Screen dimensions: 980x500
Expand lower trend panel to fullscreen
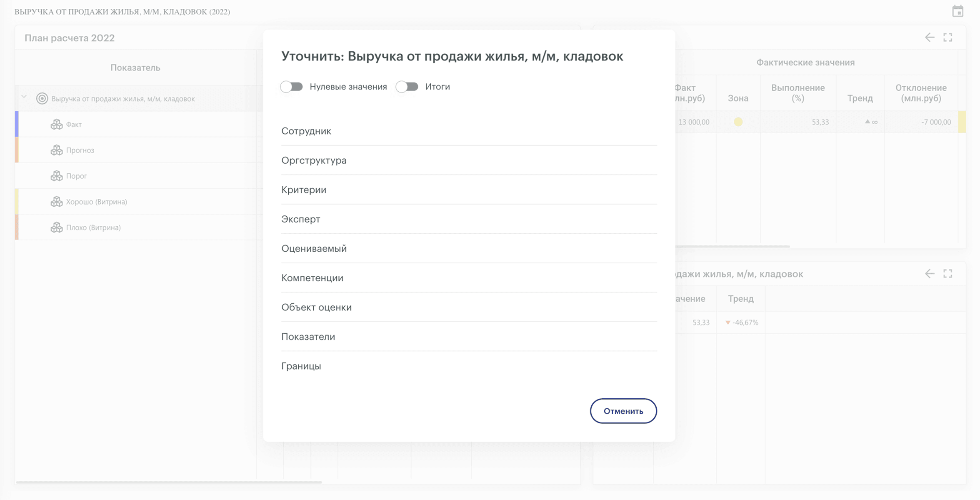click(948, 274)
